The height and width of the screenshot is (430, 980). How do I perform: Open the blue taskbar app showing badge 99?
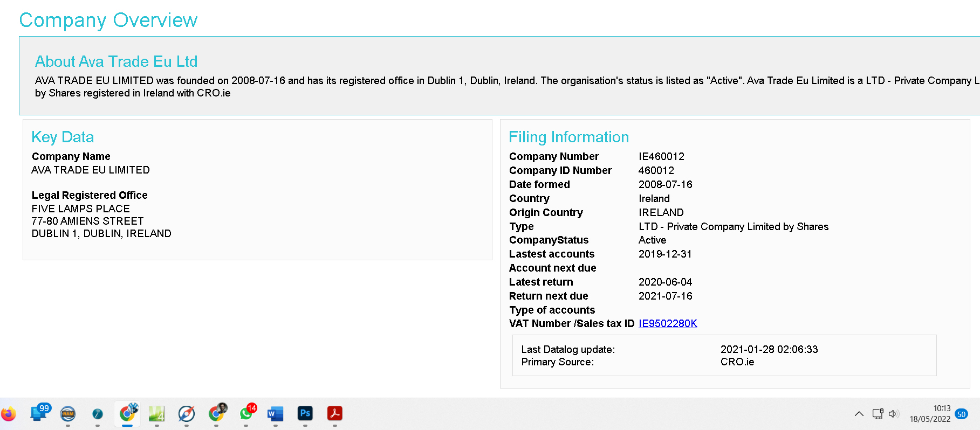[x=39, y=413]
